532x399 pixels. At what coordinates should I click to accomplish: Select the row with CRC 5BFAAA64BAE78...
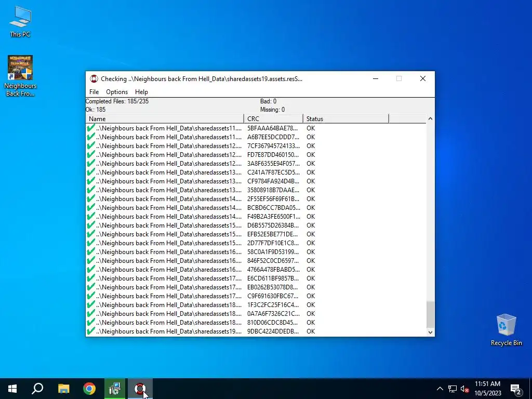[x=256, y=128]
